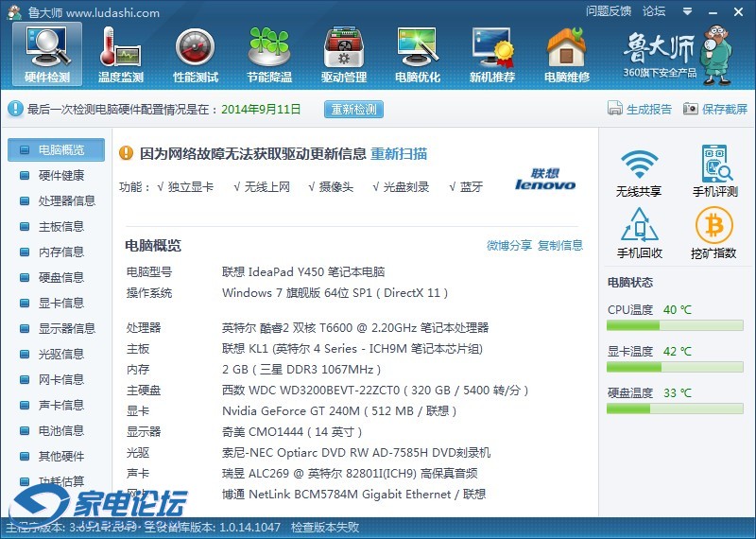756x539 pixels.
Task: Open 电脑维修 computer repair icon
Action: click(x=566, y=53)
